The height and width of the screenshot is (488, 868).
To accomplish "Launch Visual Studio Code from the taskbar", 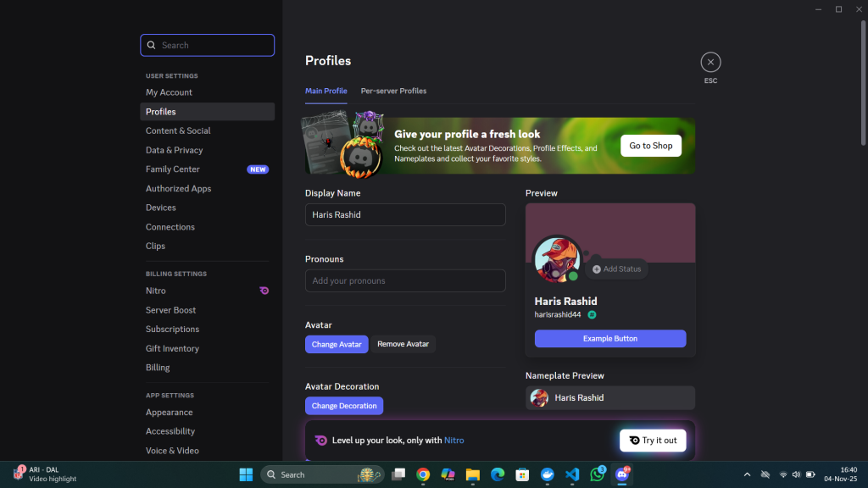I will (x=572, y=474).
